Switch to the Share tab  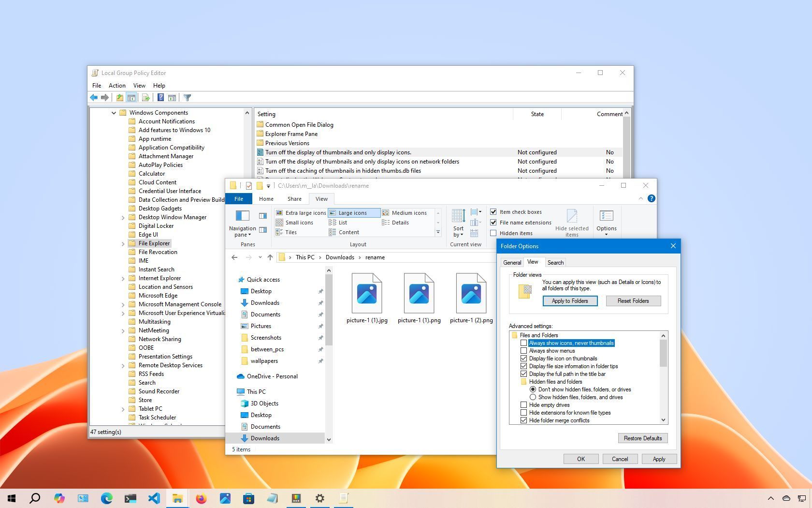294,199
